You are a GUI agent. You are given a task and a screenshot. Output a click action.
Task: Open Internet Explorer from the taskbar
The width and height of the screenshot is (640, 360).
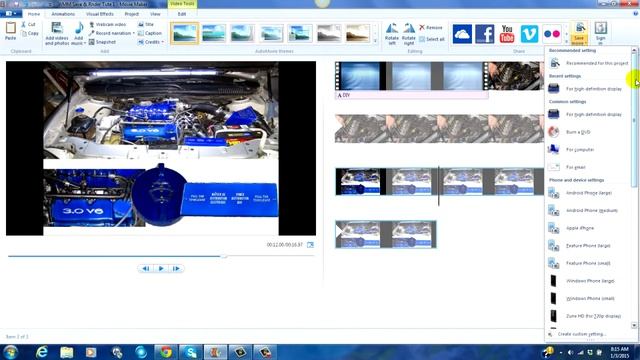(42, 352)
